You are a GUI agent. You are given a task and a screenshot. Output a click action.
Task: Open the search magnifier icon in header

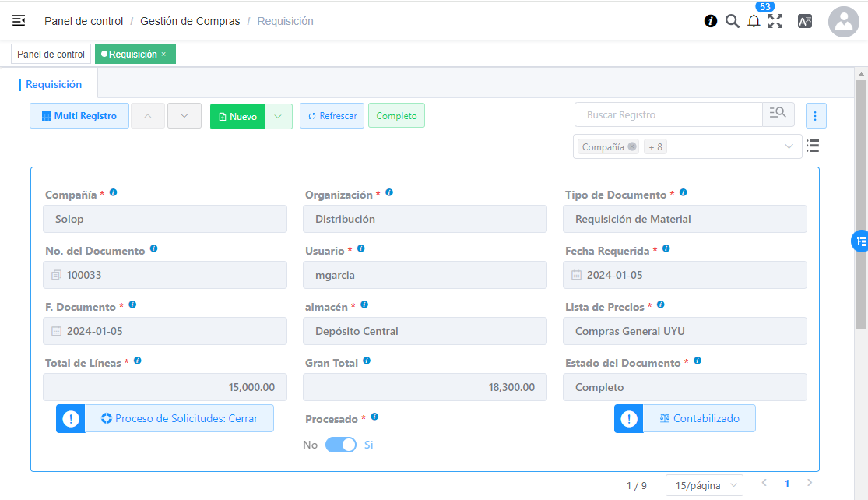(732, 21)
